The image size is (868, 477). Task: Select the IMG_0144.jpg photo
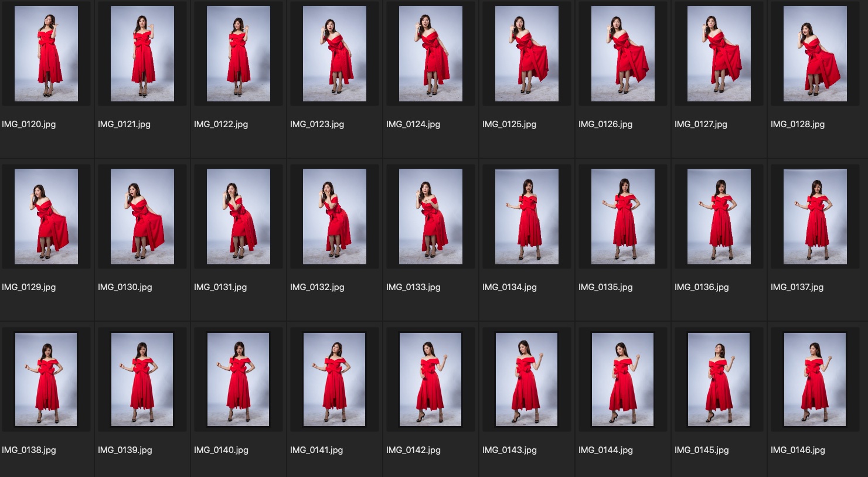coord(623,380)
